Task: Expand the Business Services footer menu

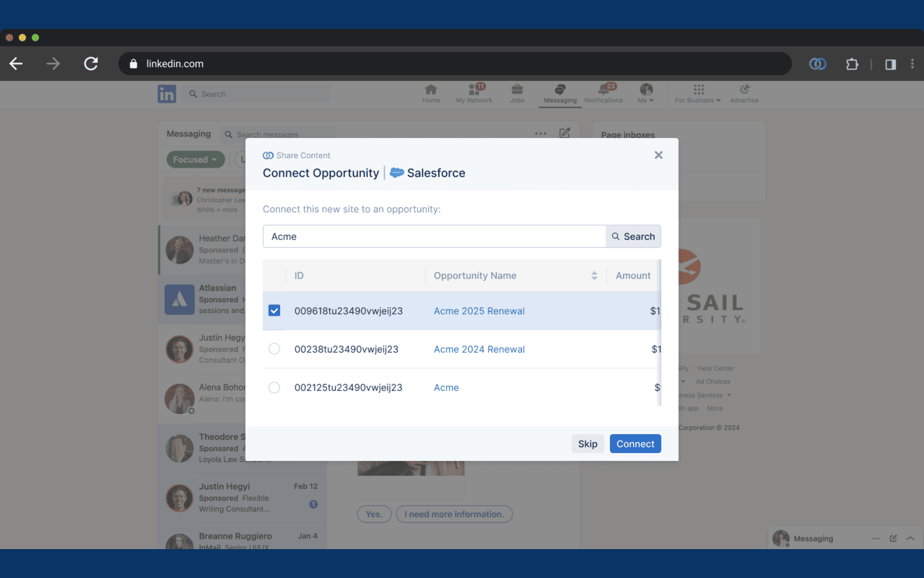Action: click(705, 395)
